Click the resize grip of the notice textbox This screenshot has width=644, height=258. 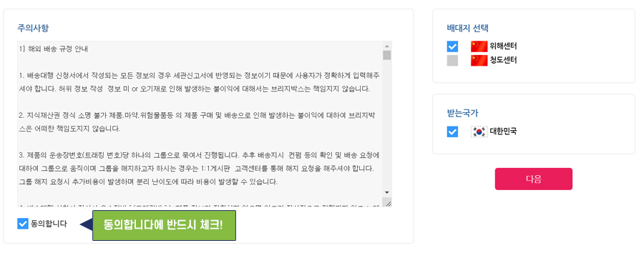[x=387, y=202]
